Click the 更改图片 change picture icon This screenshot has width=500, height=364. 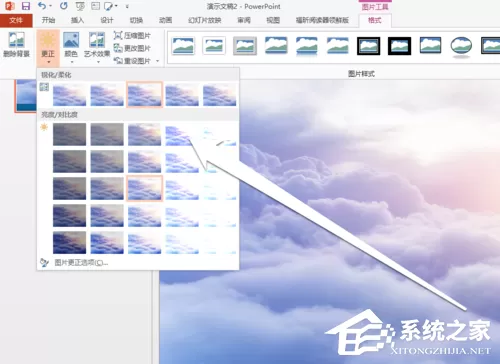pyautogui.click(x=118, y=48)
